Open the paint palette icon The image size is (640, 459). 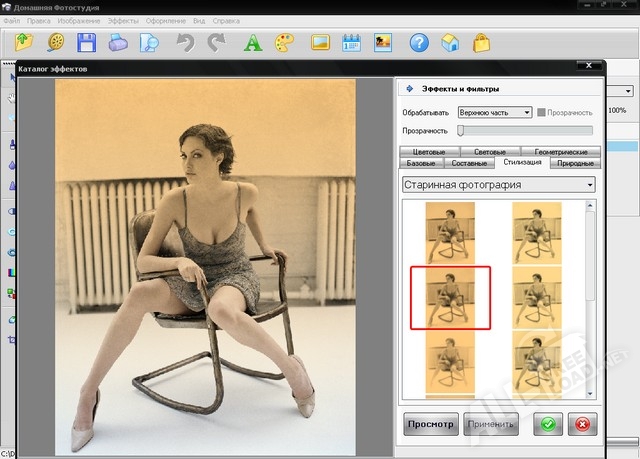click(x=285, y=42)
